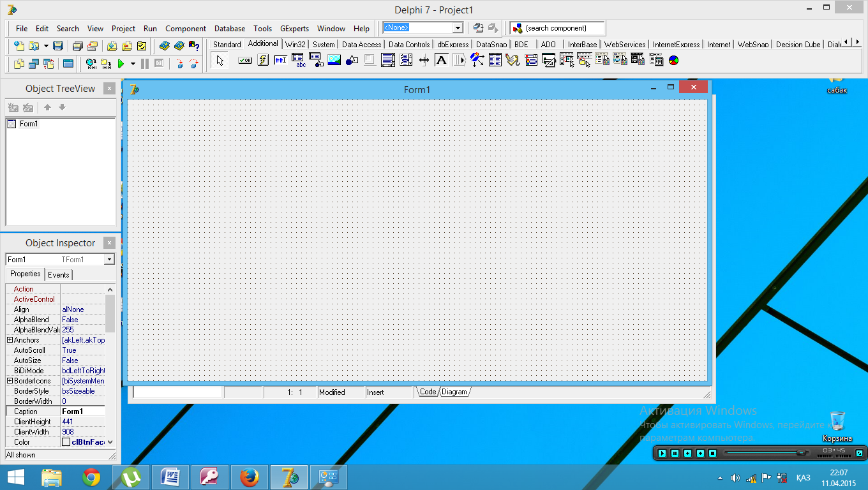Click the Align property value alNone

pos(83,309)
